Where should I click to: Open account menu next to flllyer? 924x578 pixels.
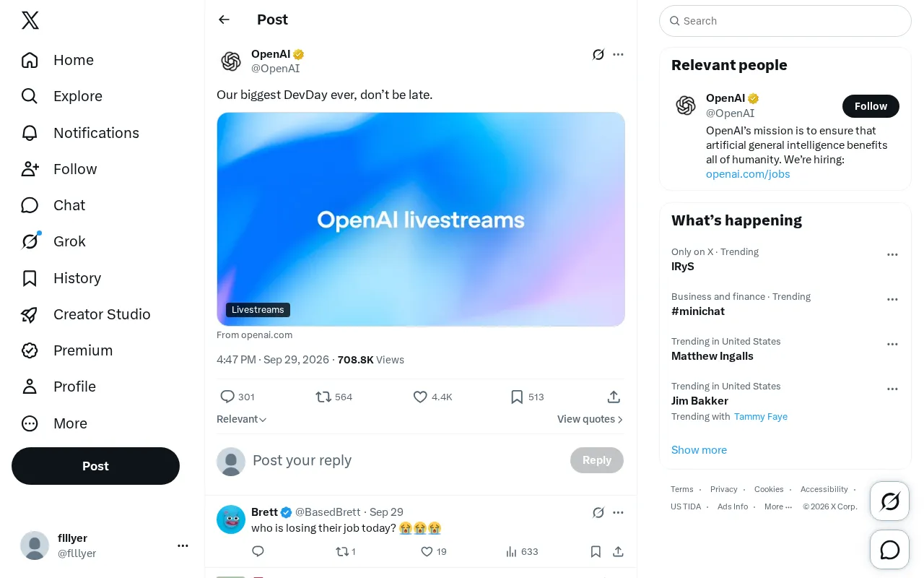click(x=183, y=545)
